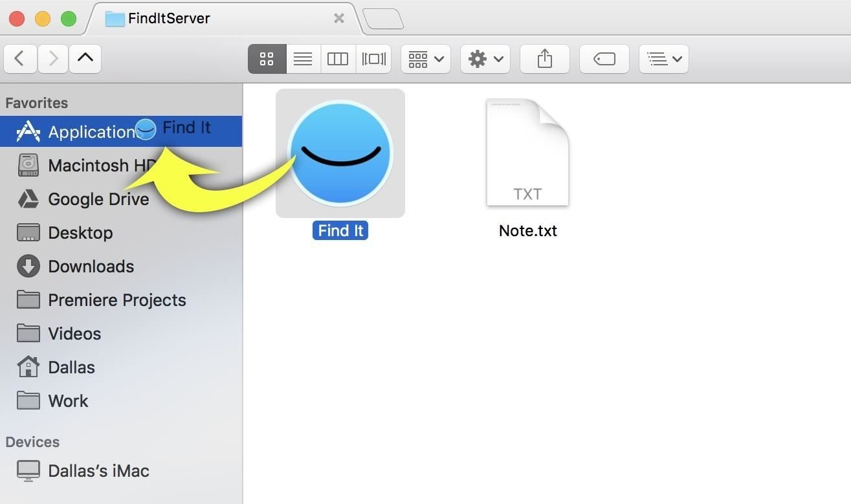
Task: Open the sort options dropdown
Action: 663,58
